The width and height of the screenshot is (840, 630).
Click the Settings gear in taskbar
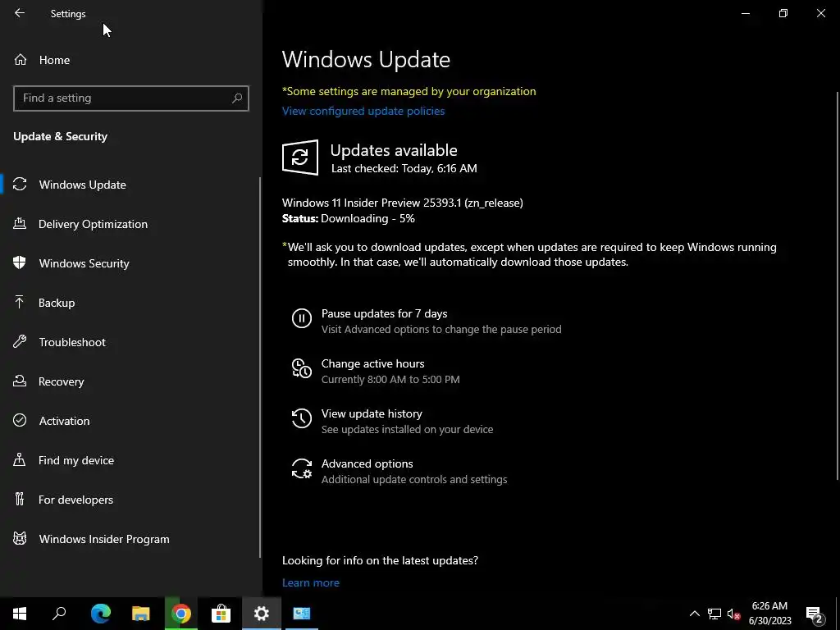tap(262, 614)
